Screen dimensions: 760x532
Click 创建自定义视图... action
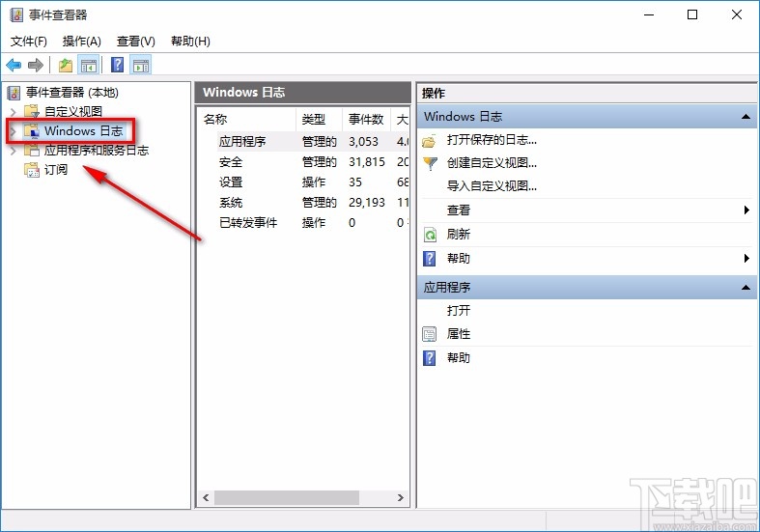coord(492,163)
